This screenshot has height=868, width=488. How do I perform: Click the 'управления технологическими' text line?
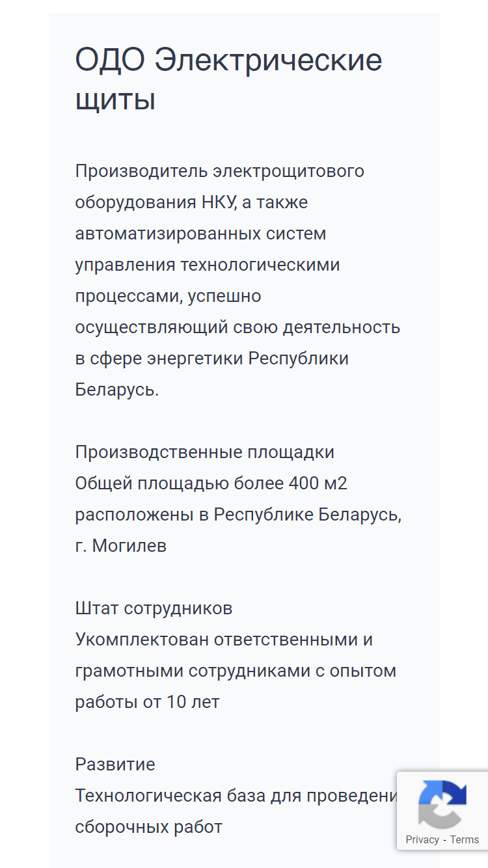208,265
